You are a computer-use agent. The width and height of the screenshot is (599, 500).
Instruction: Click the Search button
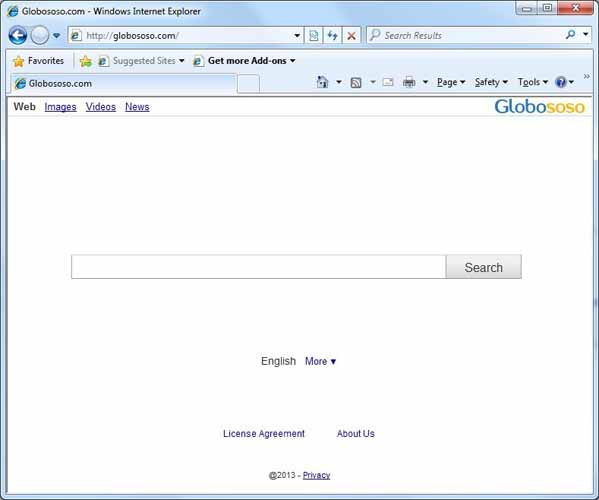pyautogui.click(x=483, y=267)
